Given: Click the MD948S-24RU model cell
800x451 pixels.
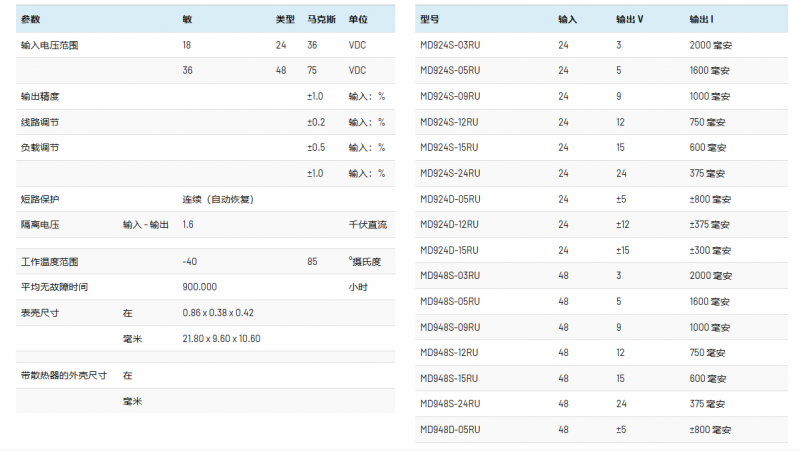Looking at the screenshot, I should pos(450,404).
